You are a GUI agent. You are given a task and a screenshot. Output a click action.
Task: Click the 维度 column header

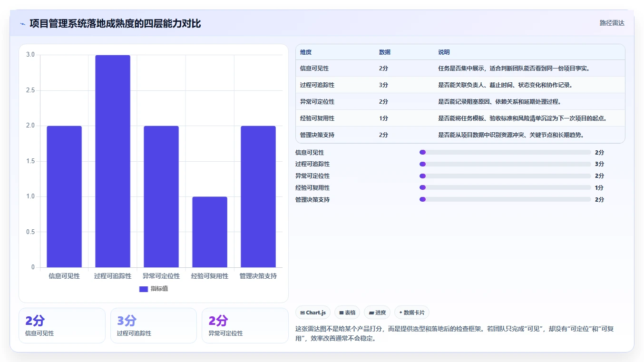(306, 52)
